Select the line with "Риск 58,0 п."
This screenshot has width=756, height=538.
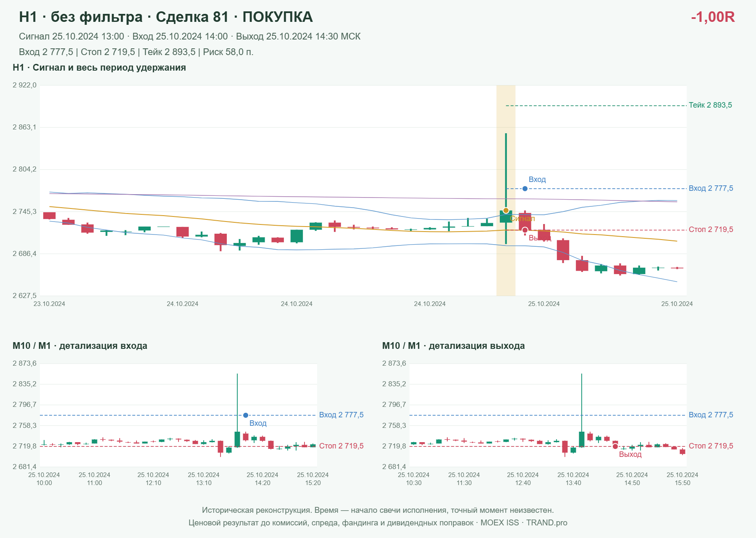point(136,52)
